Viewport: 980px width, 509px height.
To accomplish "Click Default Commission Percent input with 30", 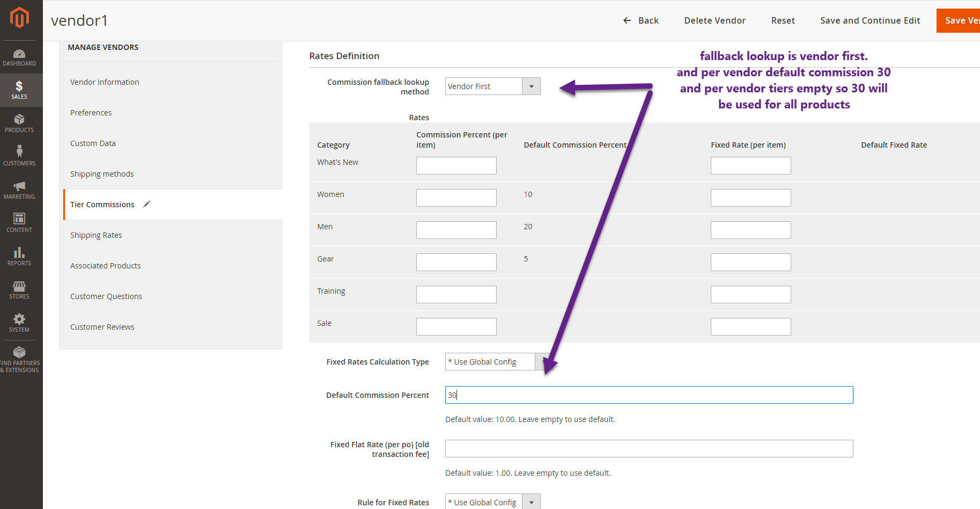I will coord(649,395).
